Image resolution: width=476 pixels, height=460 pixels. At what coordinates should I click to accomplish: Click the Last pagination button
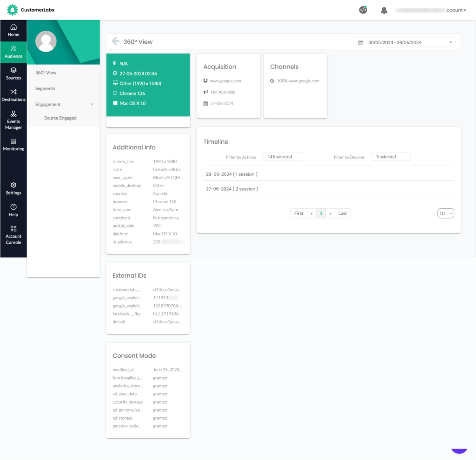pos(343,213)
